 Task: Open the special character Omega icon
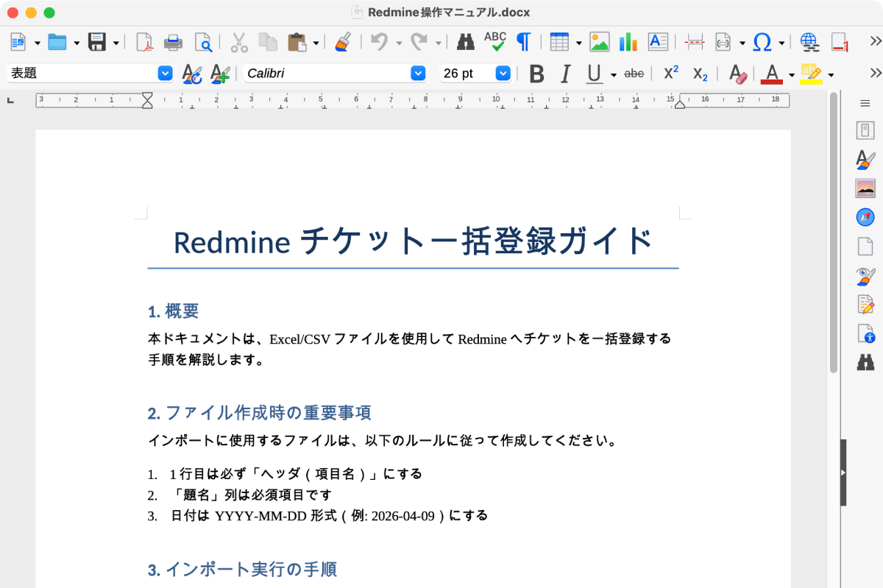pos(762,42)
